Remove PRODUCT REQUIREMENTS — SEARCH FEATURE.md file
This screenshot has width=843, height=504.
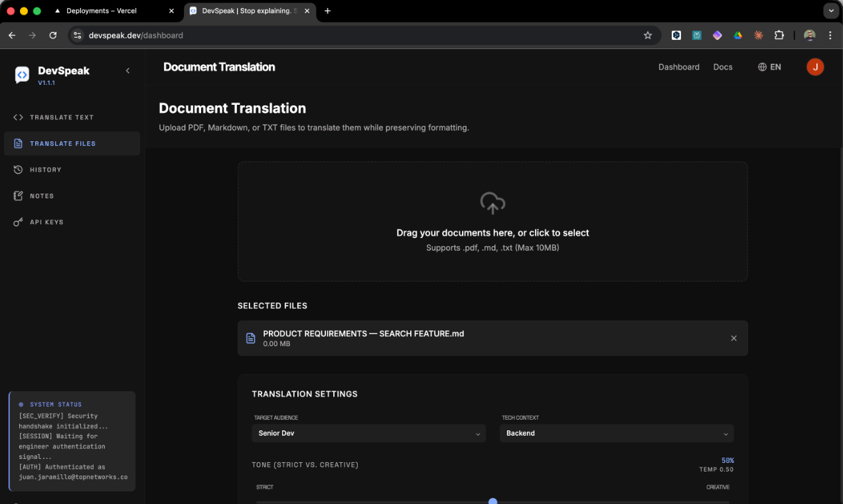point(733,338)
